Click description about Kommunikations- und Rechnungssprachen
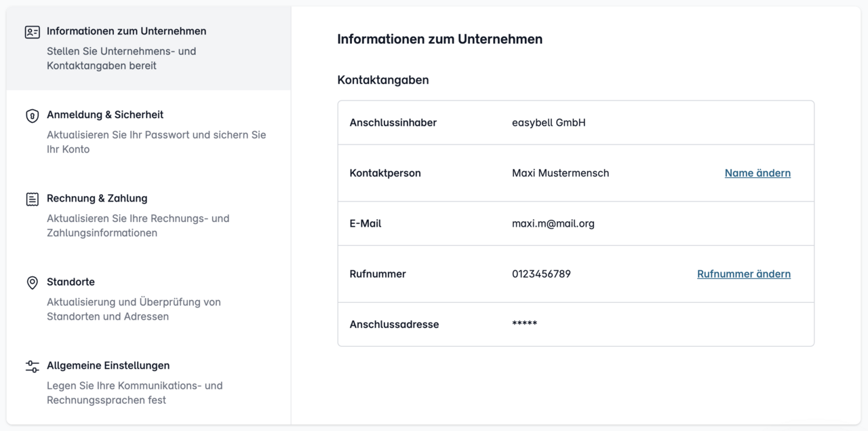The height and width of the screenshot is (431, 868). tap(135, 393)
